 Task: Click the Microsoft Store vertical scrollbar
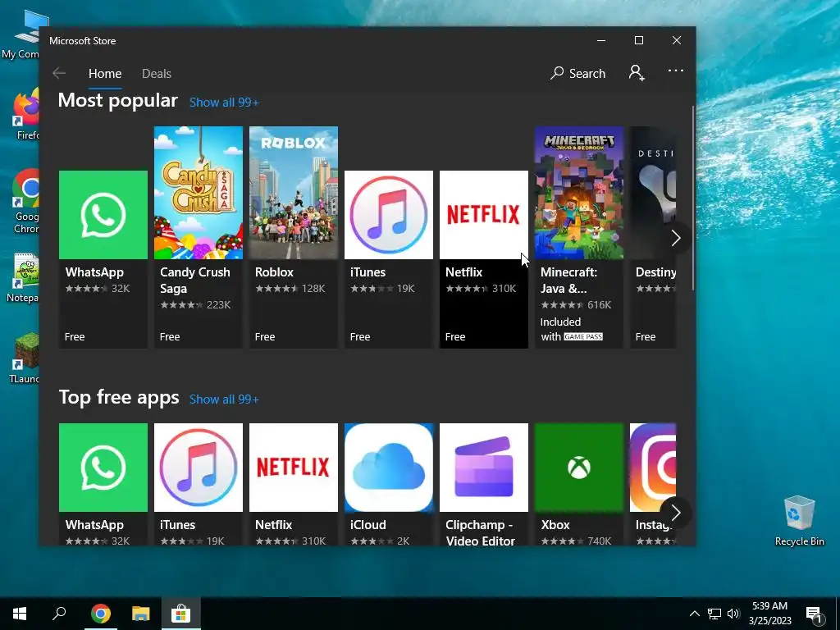coord(693,199)
